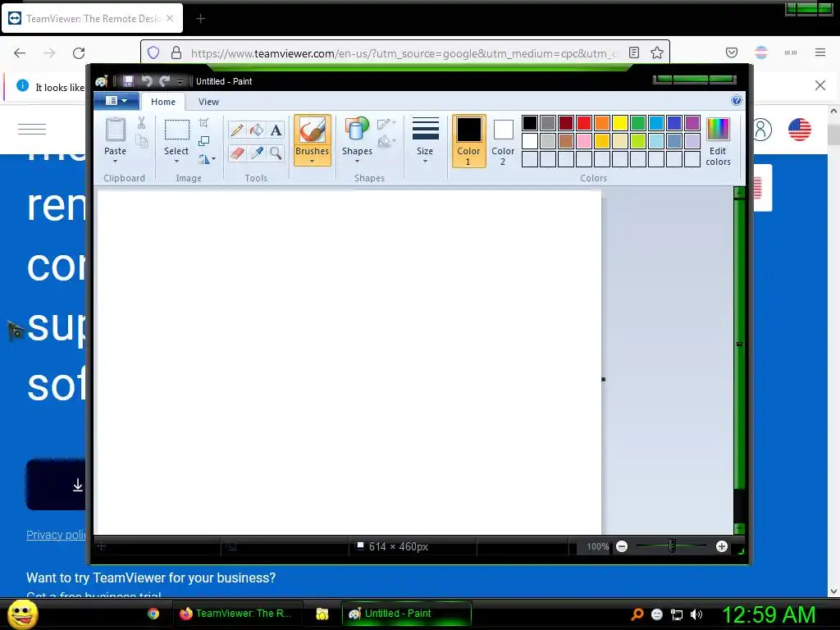The height and width of the screenshot is (630, 840).
Task: Bookmark page with the star icon
Action: tap(657, 52)
